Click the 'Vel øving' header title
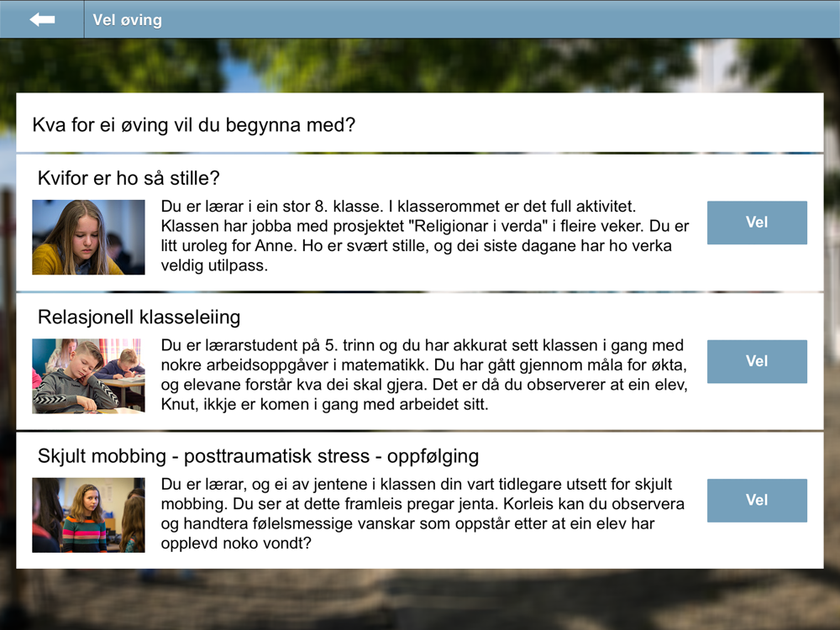This screenshot has height=630, width=840. (127, 20)
